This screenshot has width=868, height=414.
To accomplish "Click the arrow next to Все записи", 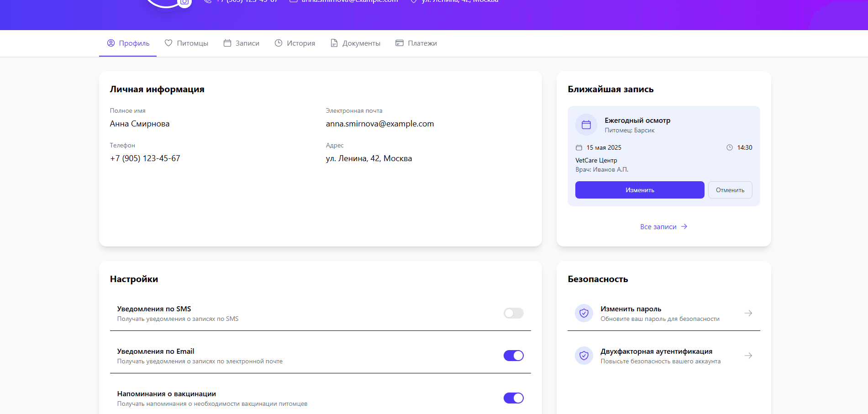I will 684,226.
